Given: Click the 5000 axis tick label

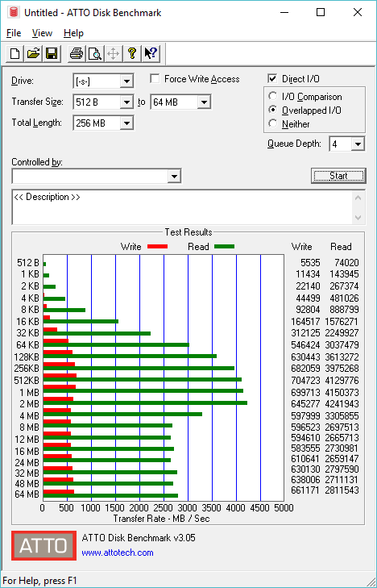Looking at the screenshot, I should click(284, 508).
